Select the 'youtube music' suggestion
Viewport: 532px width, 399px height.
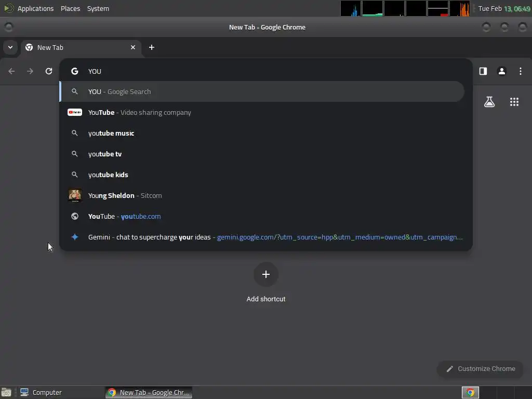click(x=262, y=133)
